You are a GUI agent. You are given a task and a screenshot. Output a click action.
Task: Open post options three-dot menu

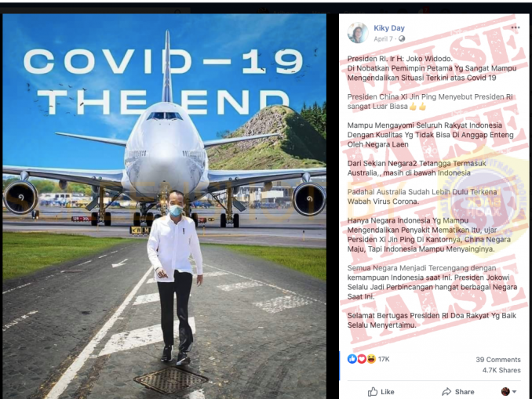(515, 27)
